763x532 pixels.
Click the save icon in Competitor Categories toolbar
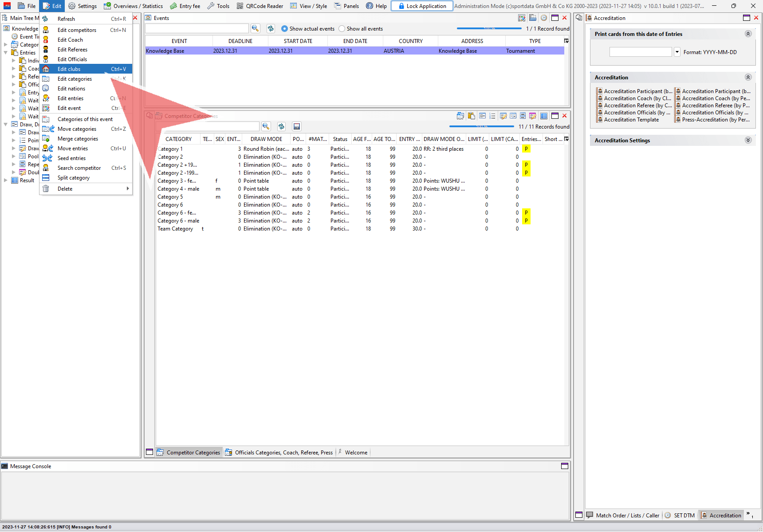(297, 126)
